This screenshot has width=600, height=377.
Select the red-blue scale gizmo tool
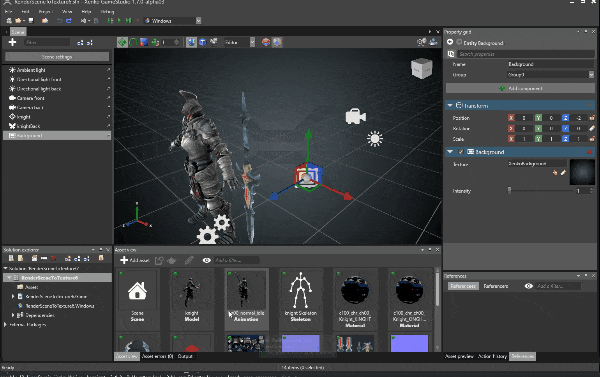point(144,42)
